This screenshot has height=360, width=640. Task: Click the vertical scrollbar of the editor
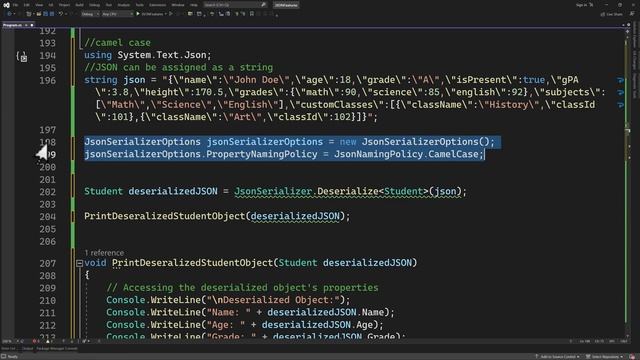(x=627, y=184)
